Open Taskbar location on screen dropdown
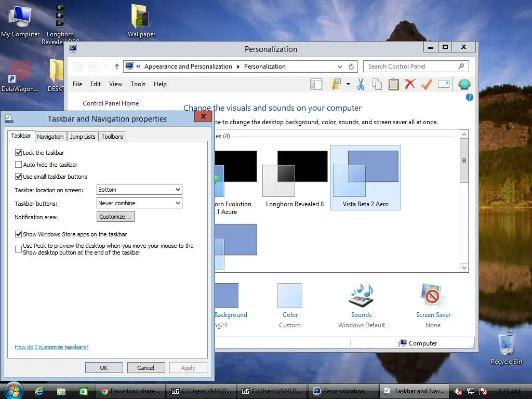This screenshot has width=532, height=399. 139,189
